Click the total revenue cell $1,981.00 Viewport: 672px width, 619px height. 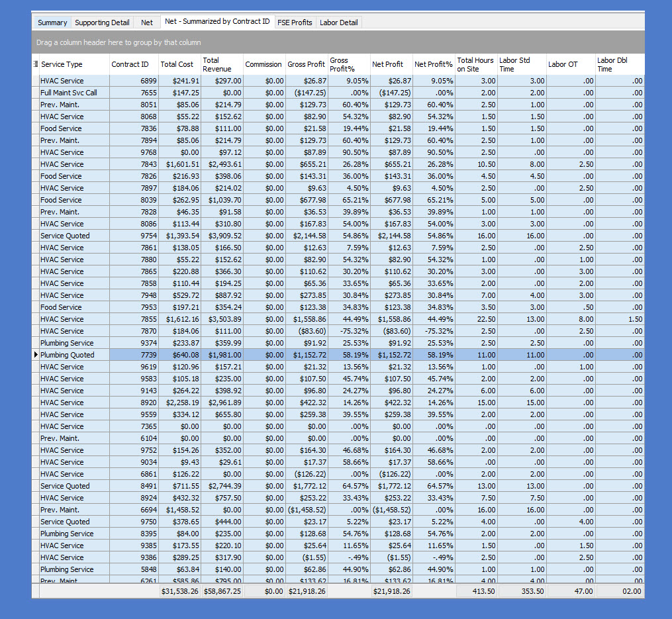pos(222,355)
